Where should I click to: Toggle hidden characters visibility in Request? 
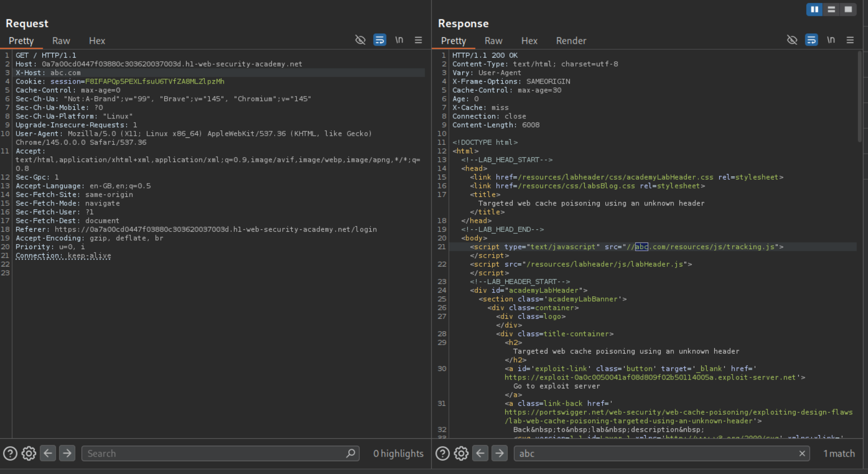(x=360, y=40)
